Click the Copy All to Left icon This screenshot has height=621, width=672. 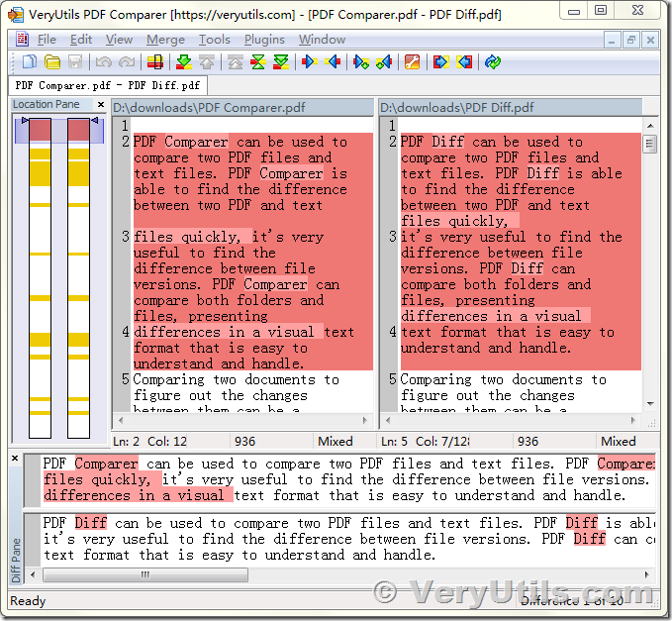[464, 62]
